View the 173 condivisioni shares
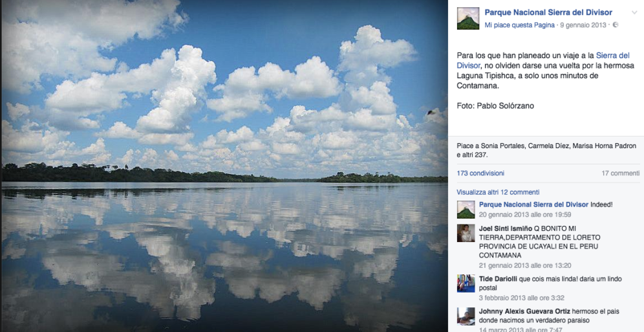Image resolution: width=644 pixels, height=332 pixels. click(x=480, y=173)
